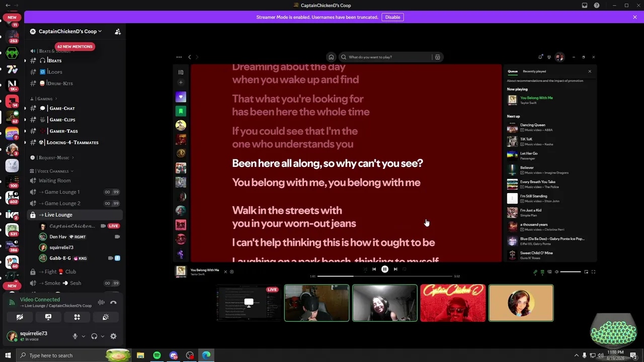This screenshot has width=644, height=362.
Task: Open Windows notification center
Action: pyautogui.click(x=633, y=355)
